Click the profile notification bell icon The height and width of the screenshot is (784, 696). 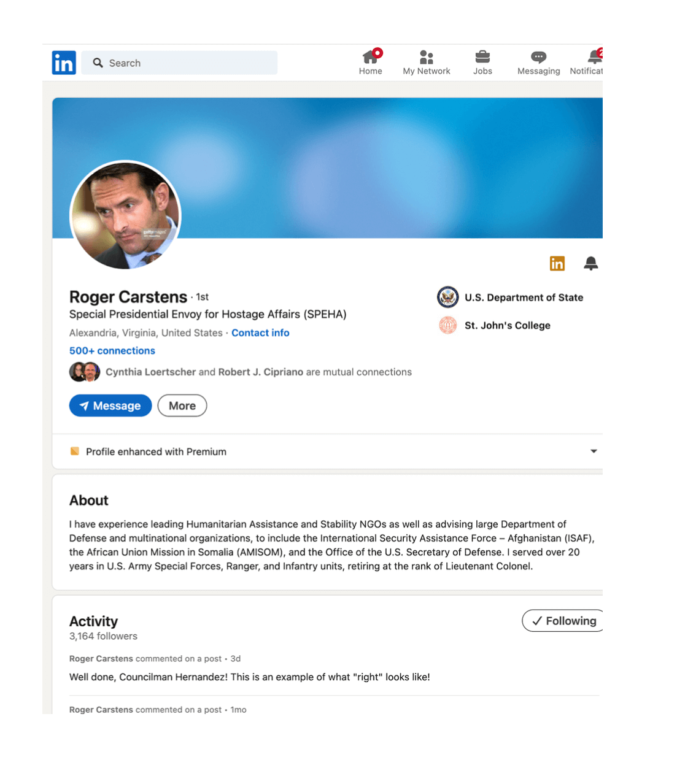pos(590,263)
